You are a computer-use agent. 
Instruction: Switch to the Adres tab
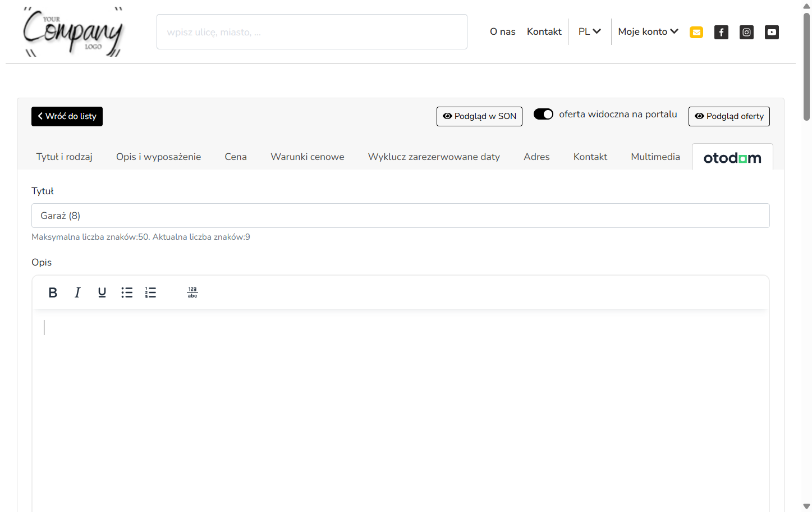(x=536, y=157)
